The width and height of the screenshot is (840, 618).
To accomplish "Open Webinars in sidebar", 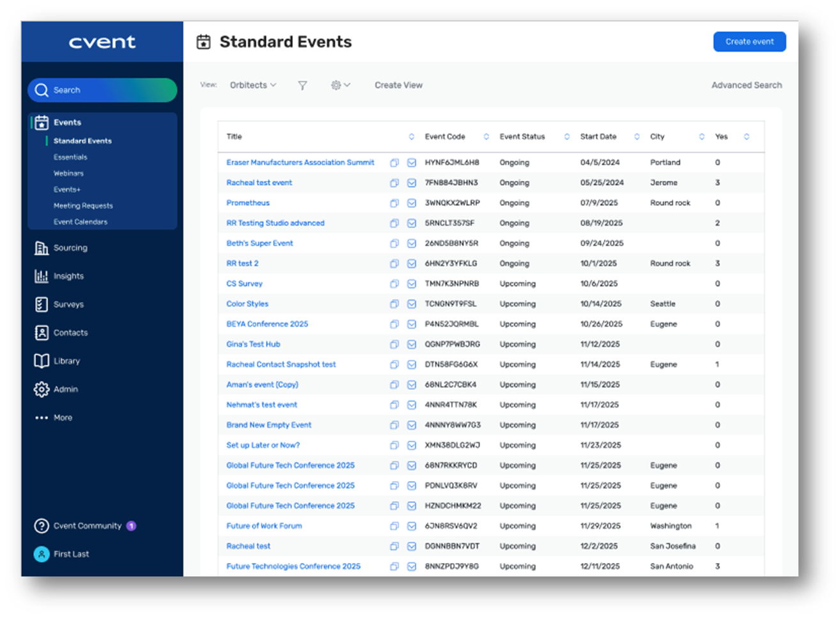I will click(68, 173).
